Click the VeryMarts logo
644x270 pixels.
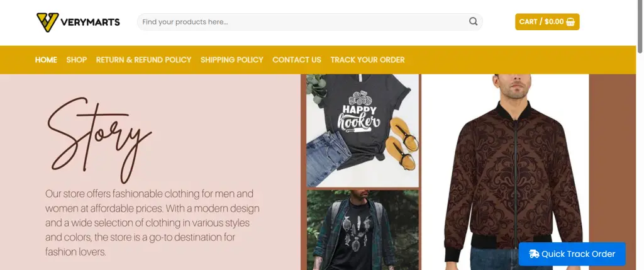pos(75,22)
